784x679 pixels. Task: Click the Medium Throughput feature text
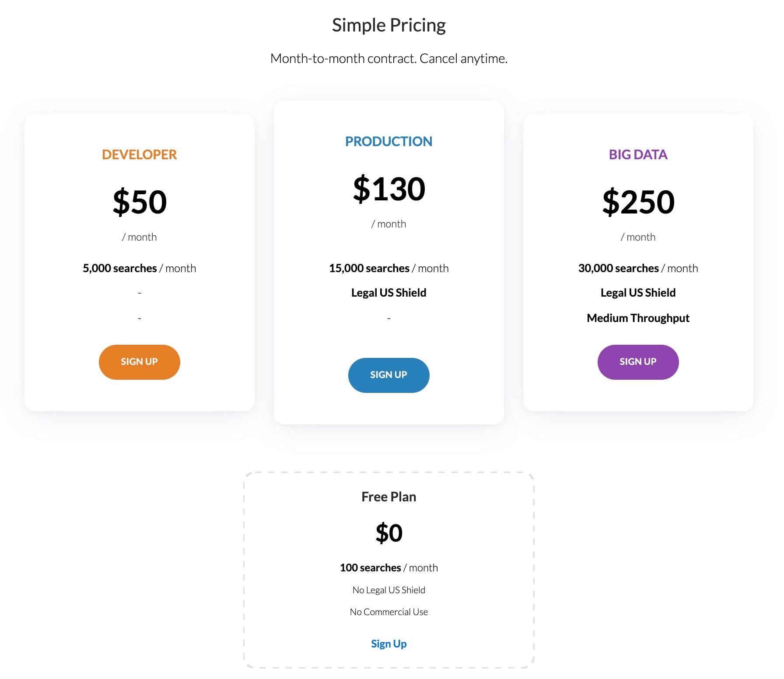click(638, 318)
